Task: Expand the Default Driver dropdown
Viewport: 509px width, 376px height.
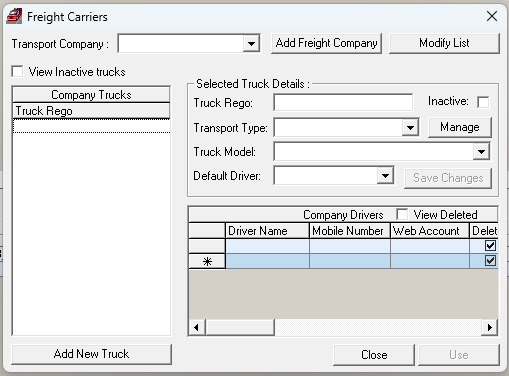Action: click(385, 176)
